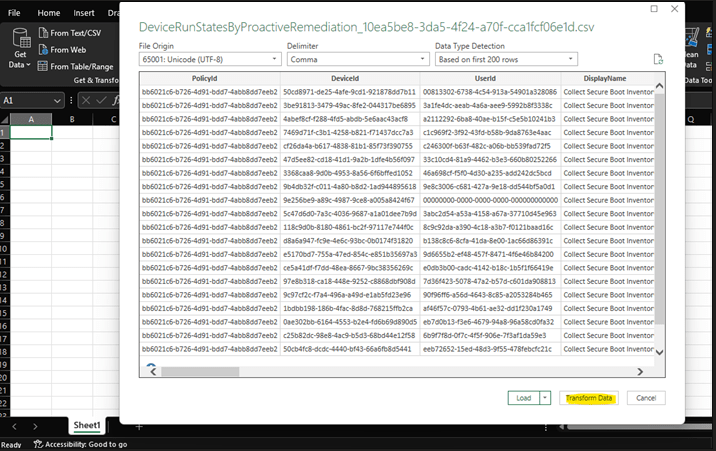Click the Accessibility: Good to go status
Viewport: 716px width, 451px height.
[81, 444]
